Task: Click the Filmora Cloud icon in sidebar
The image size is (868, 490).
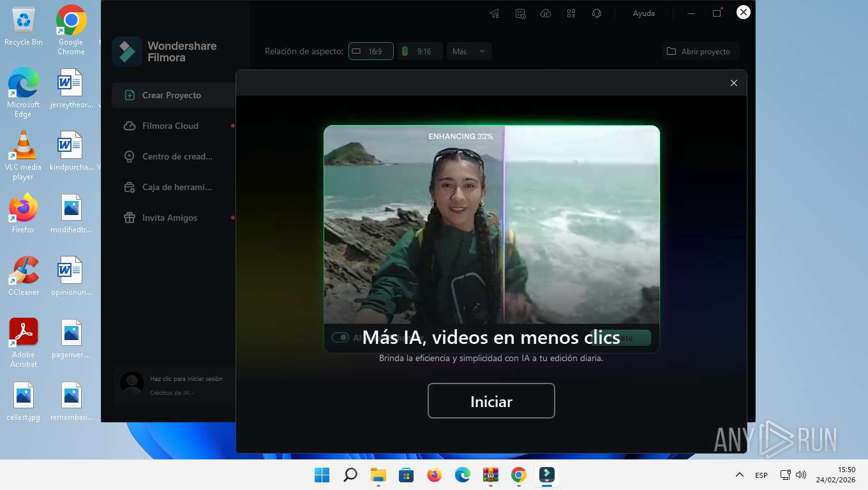Action: [x=130, y=126]
